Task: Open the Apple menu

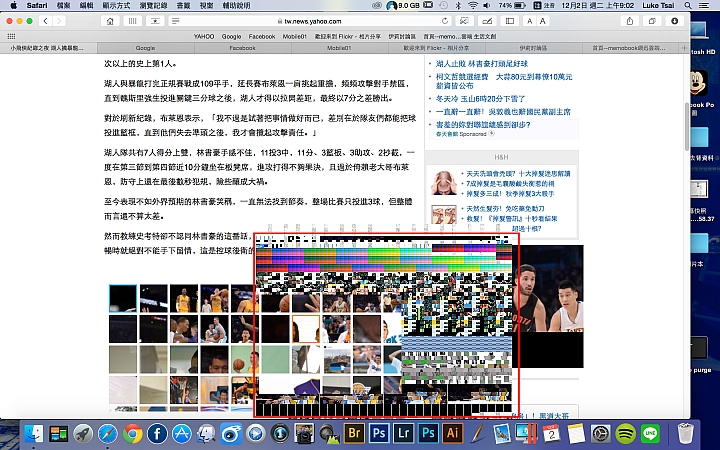Action: pos(13,6)
